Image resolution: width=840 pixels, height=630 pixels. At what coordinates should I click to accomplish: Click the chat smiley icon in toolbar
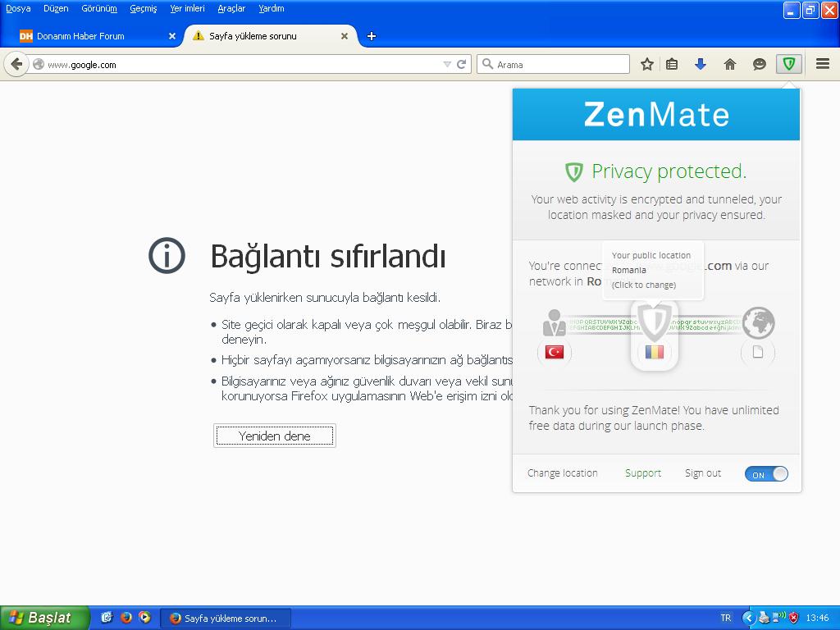click(759, 64)
